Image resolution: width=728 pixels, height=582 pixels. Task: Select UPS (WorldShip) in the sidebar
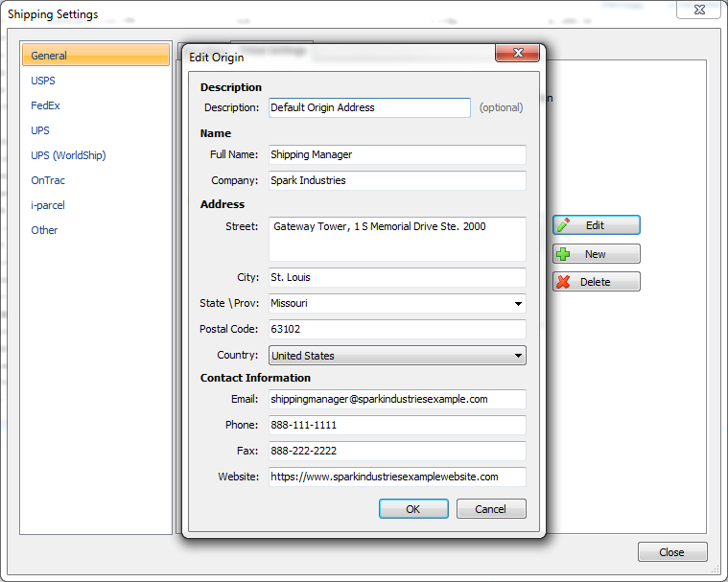(68, 155)
